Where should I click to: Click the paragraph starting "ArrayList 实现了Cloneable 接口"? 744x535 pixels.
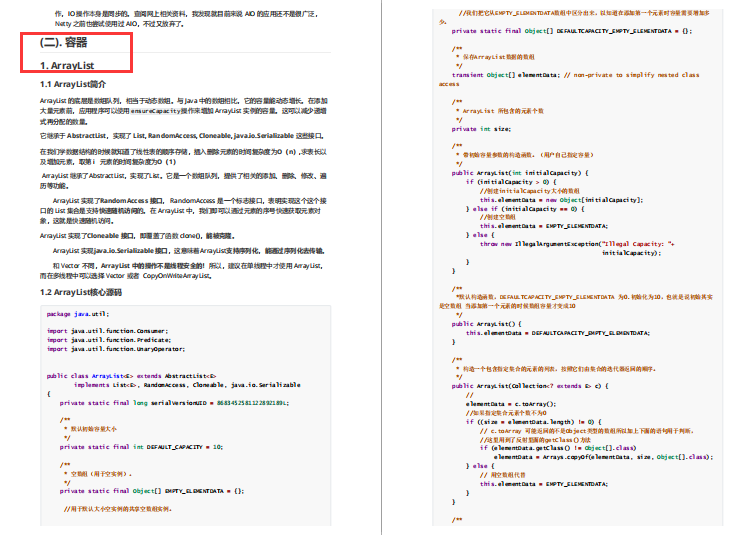click(138, 236)
